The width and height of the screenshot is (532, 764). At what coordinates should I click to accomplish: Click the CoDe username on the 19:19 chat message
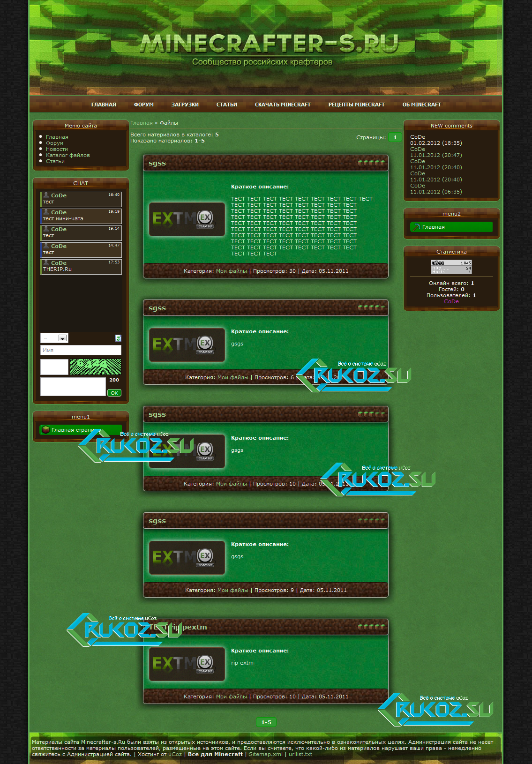(x=59, y=212)
